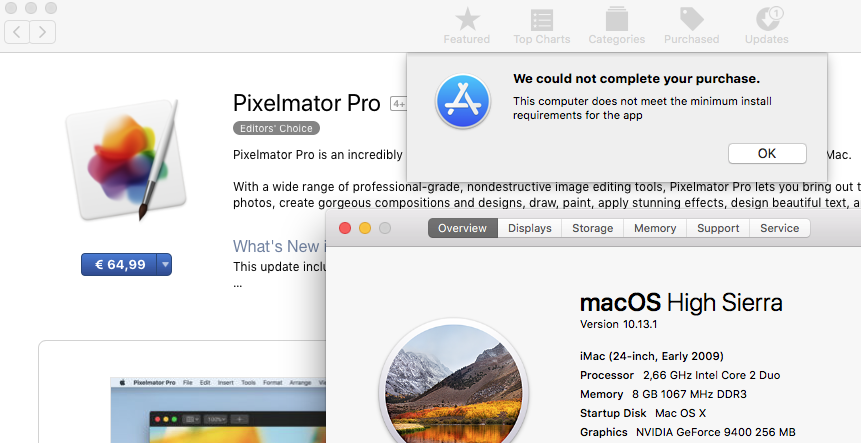This screenshot has width=861, height=443.
Task: Expand the arrow beside the € 64,99 price
Action: point(164,265)
